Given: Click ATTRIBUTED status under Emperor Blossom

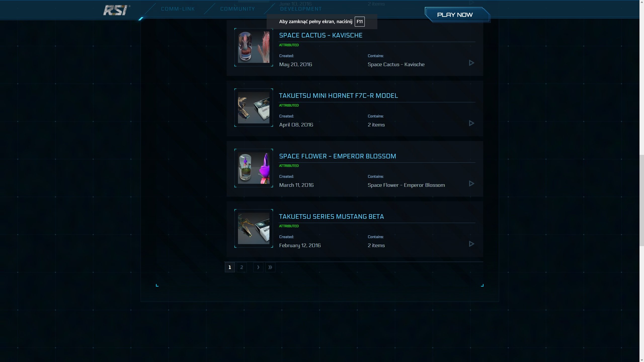Looking at the screenshot, I should tap(289, 166).
